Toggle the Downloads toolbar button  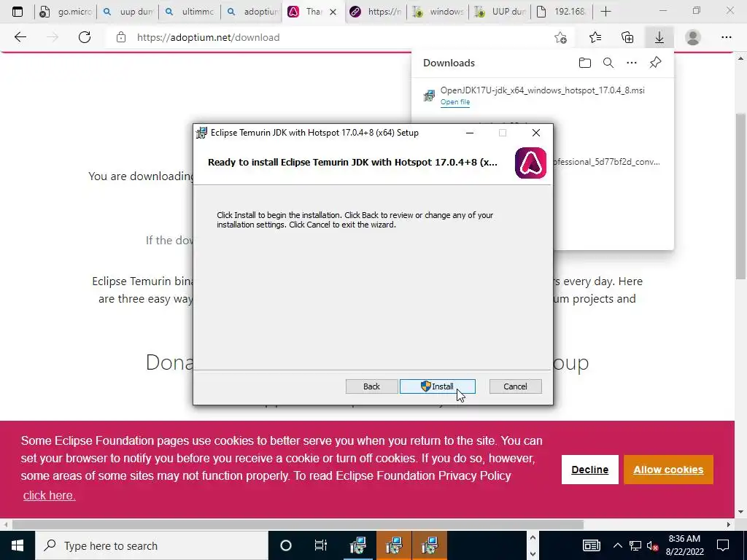click(659, 37)
